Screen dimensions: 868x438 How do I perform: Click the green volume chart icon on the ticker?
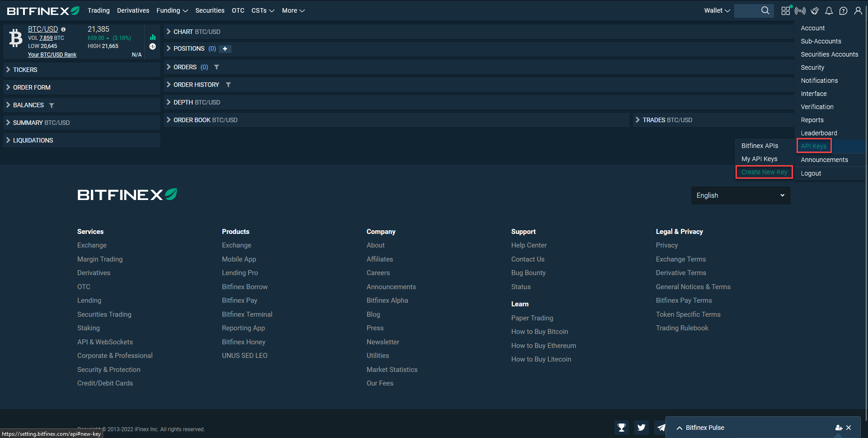(152, 37)
